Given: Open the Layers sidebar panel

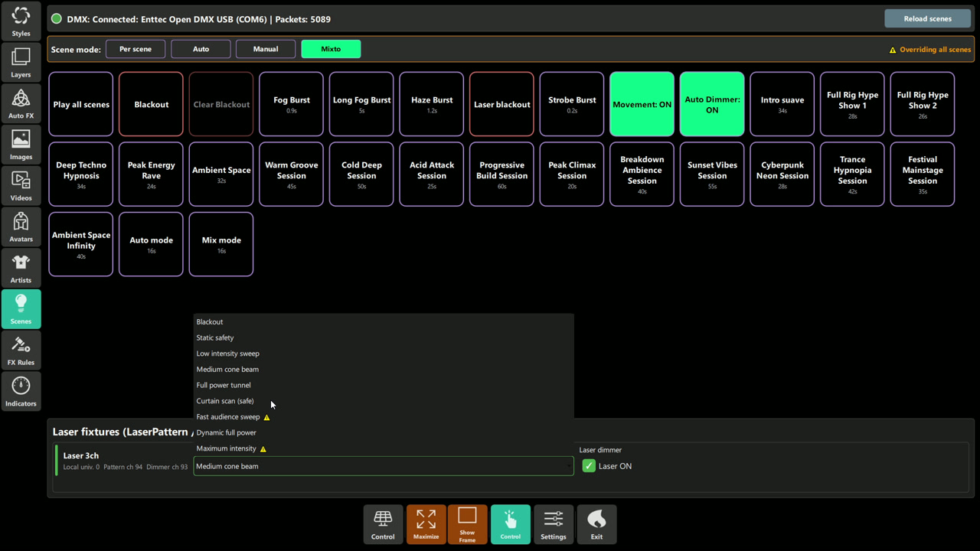Looking at the screenshot, I should (21, 63).
